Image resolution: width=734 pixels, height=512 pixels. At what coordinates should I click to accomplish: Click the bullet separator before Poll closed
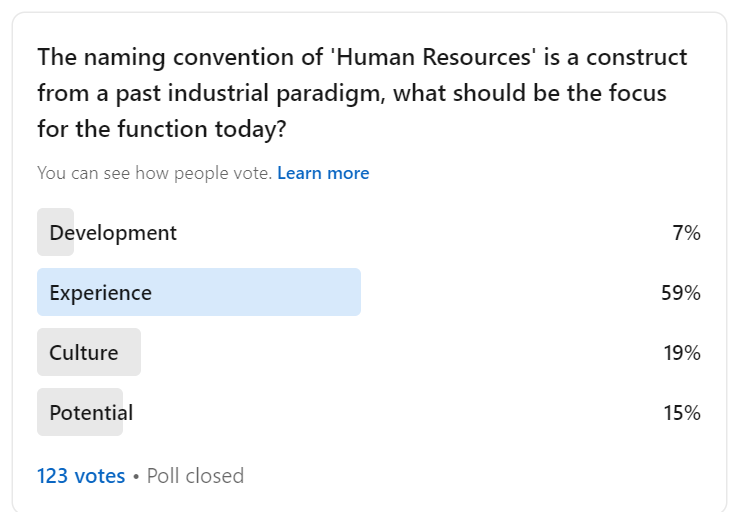[136, 477]
